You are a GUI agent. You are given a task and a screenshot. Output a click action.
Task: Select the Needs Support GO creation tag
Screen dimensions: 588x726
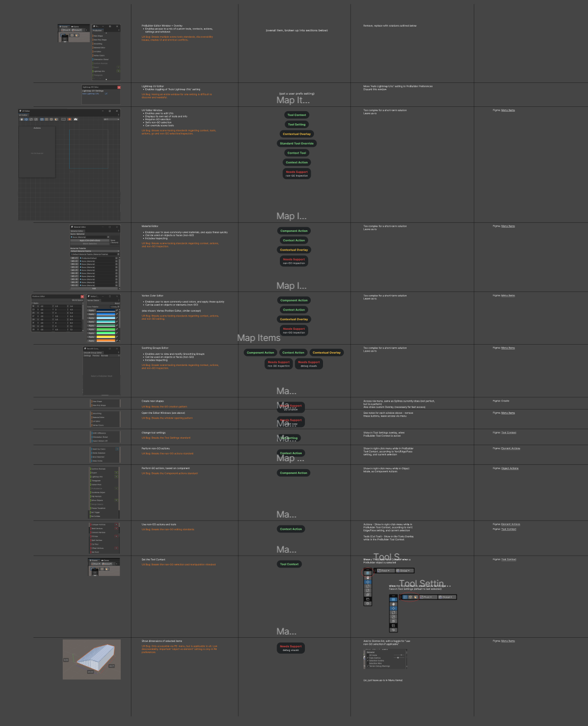pos(292,407)
